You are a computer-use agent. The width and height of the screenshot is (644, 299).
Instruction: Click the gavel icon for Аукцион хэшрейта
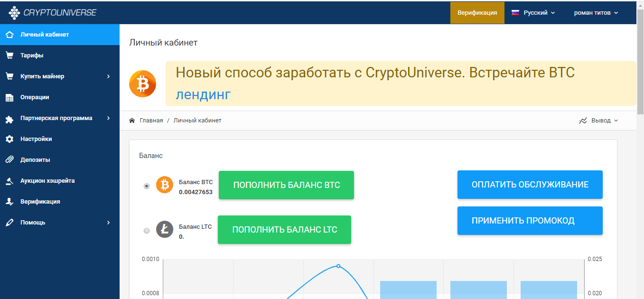click(x=9, y=181)
